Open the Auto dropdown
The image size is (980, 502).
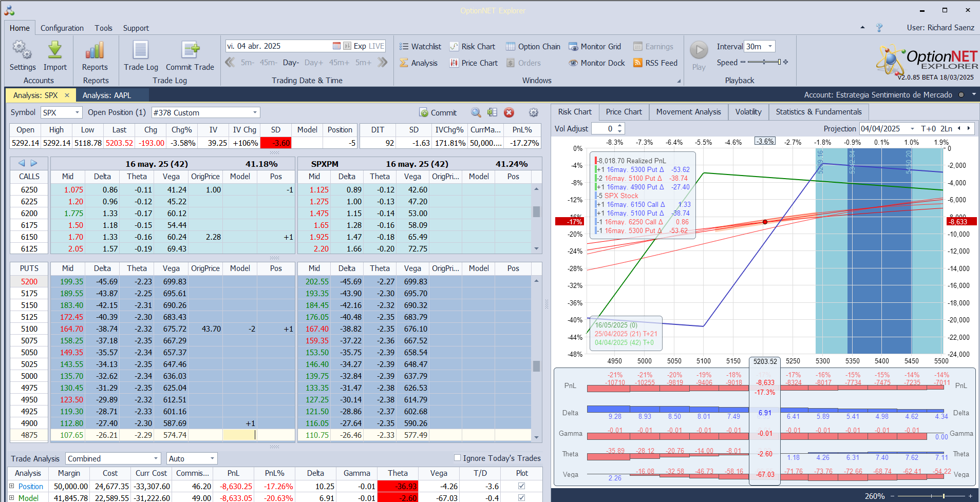click(x=212, y=458)
